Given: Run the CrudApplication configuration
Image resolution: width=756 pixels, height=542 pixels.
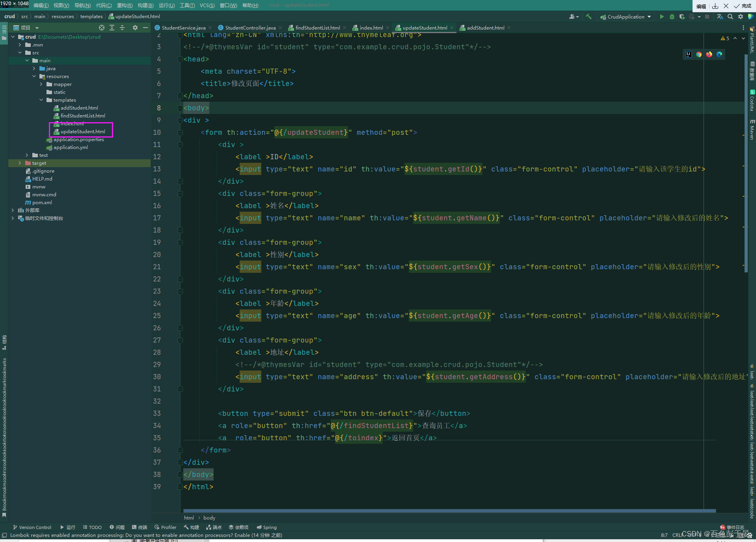Looking at the screenshot, I should [x=662, y=17].
